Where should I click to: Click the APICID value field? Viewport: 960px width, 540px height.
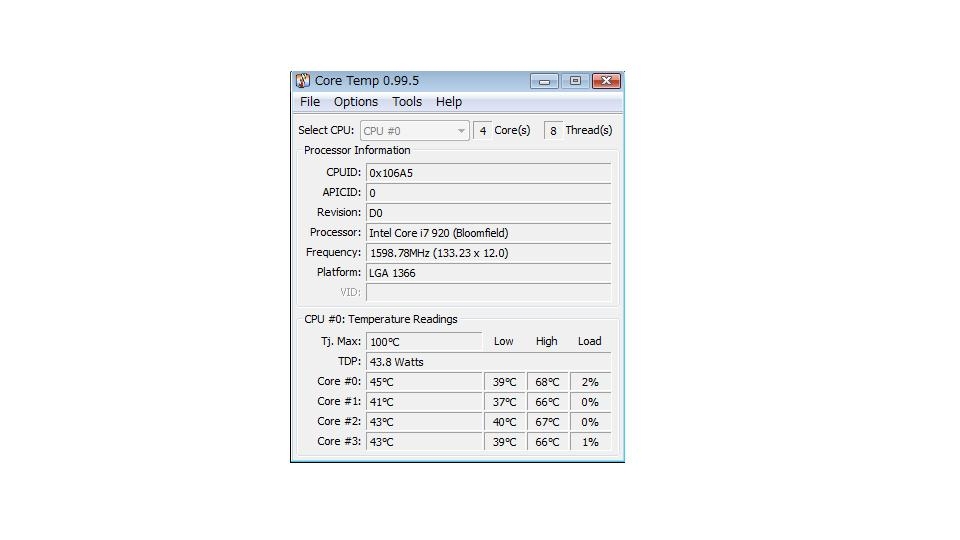tap(488, 193)
